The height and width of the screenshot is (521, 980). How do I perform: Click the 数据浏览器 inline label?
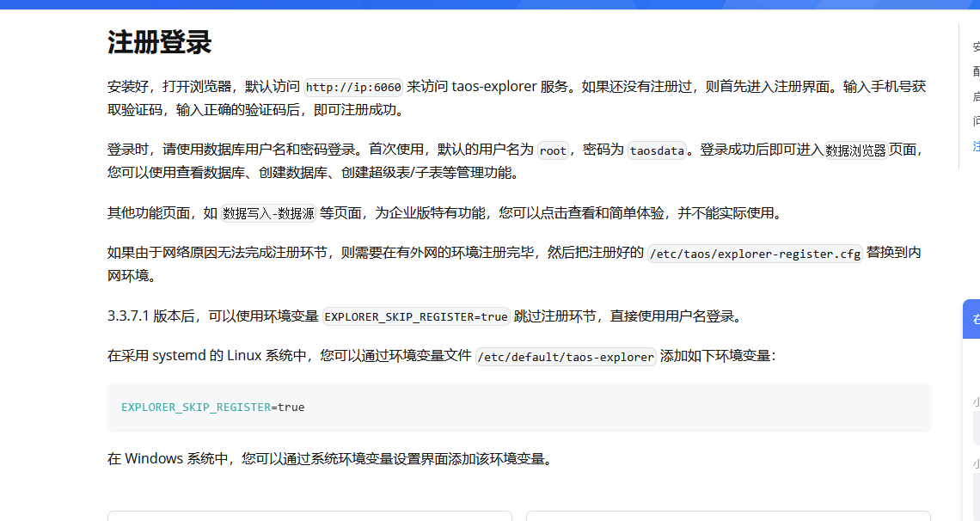855,150
